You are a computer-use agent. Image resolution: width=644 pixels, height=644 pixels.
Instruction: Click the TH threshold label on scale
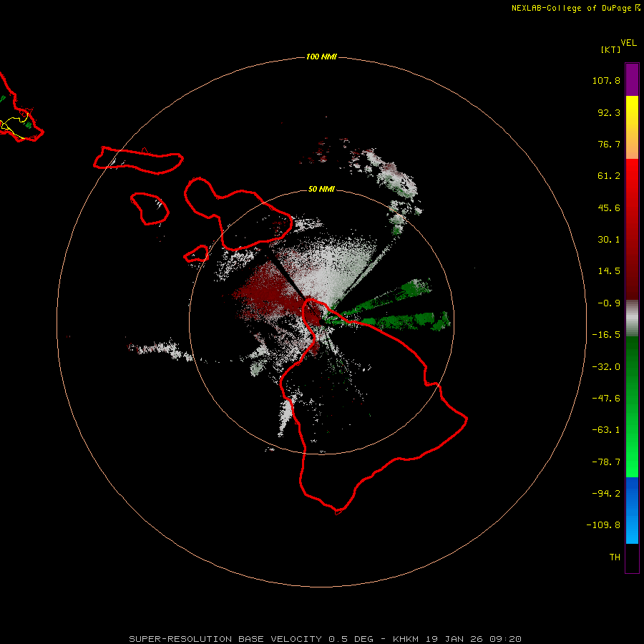(x=615, y=557)
